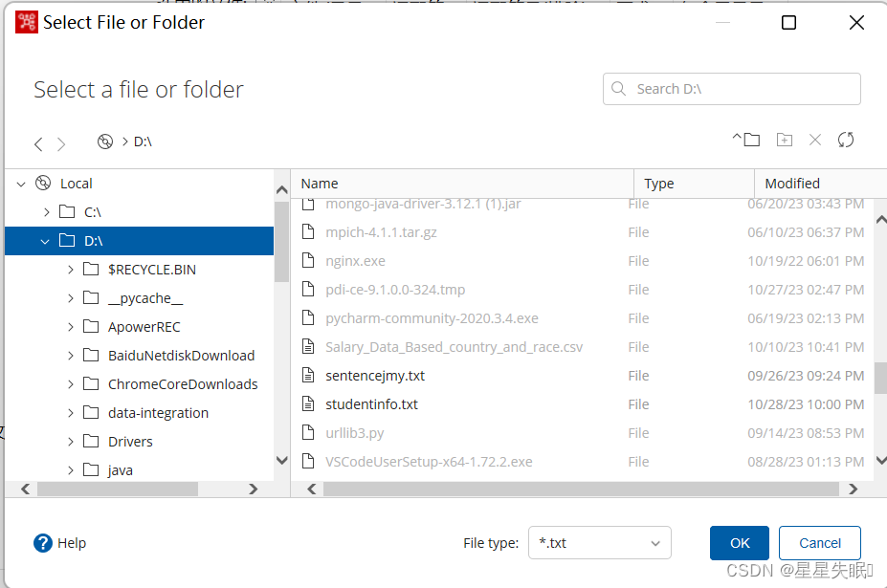Click the Local drive icon in tree

point(43,183)
